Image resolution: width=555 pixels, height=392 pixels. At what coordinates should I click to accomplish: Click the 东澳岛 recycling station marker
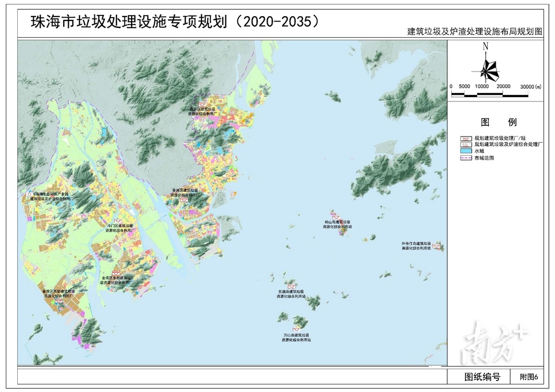[x=291, y=286]
